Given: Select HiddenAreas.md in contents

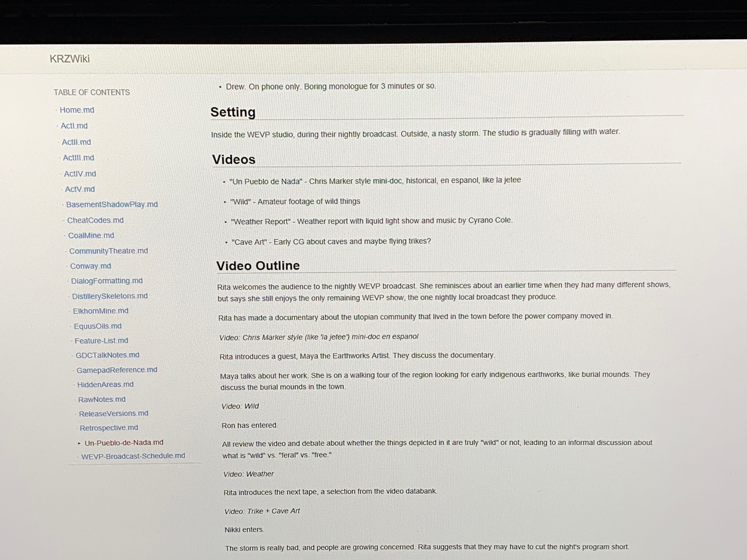Looking at the screenshot, I should [105, 384].
